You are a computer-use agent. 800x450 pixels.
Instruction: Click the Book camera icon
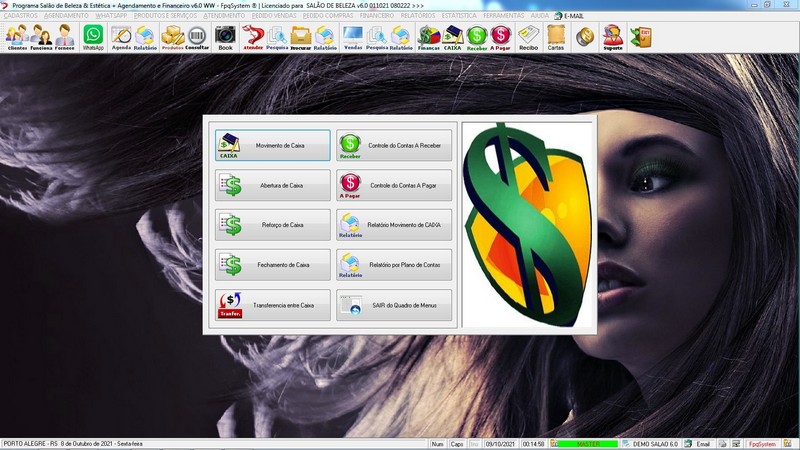(225, 38)
